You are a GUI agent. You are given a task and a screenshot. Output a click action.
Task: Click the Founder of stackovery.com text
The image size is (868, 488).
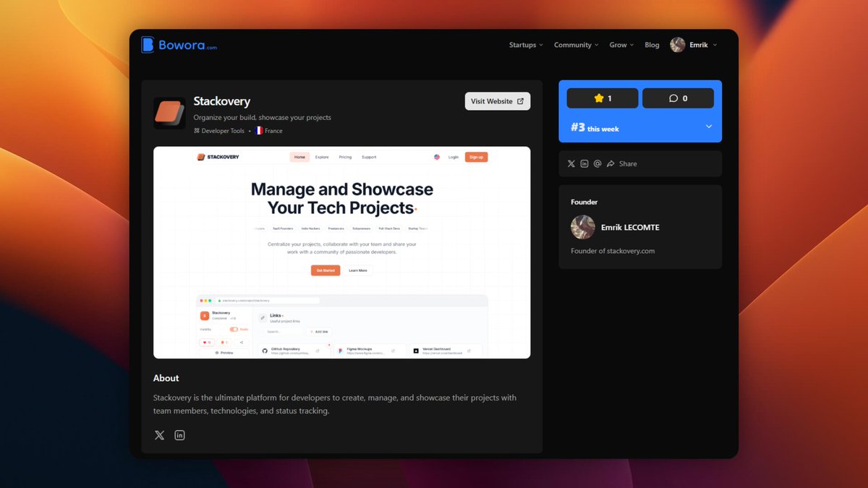(613, 251)
